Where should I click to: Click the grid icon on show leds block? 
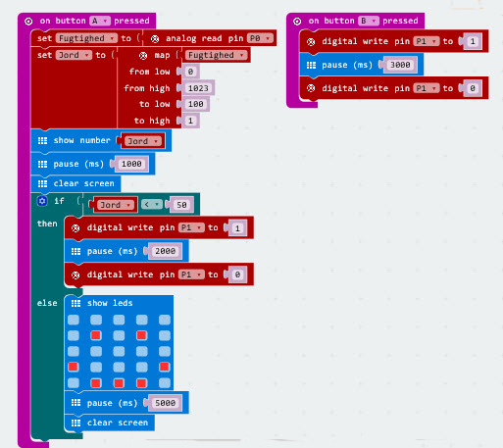tap(75, 303)
